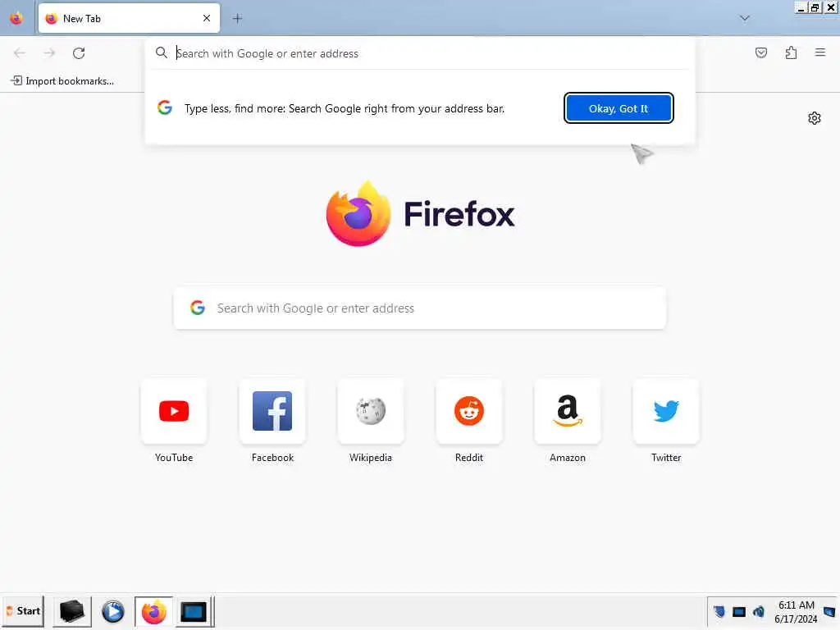
Task: Click the shield tray icon
Action: point(719,611)
